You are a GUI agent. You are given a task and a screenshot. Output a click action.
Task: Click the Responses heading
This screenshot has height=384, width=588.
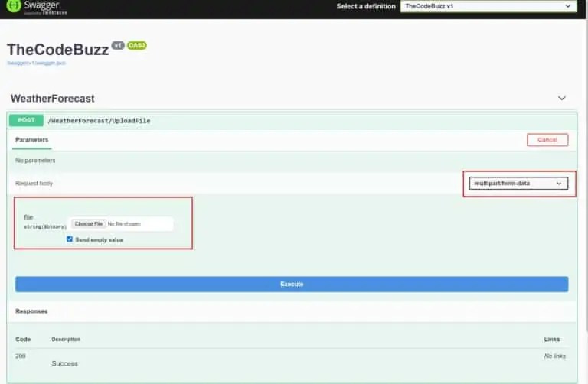click(x=31, y=311)
